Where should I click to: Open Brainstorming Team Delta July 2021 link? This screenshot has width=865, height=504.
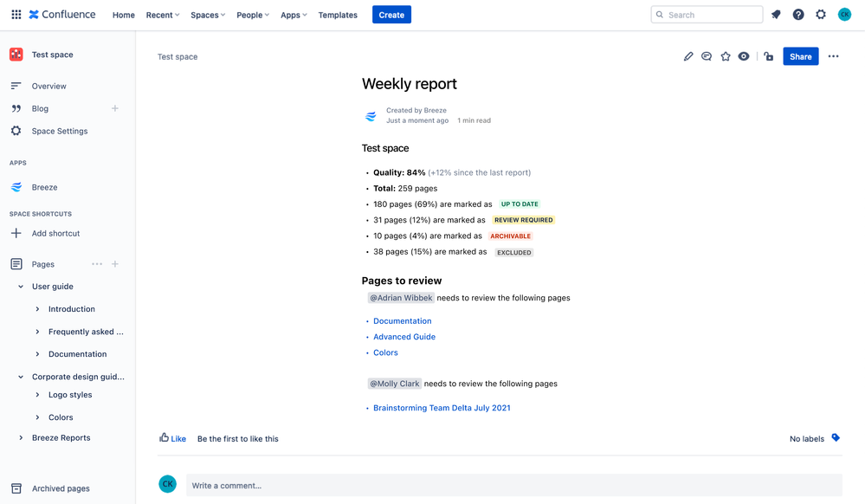(442, 408)
